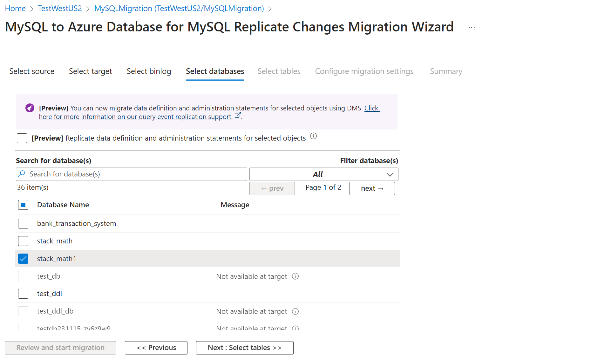The height and width of the screenshot is (364, 598).
Task: Go to the Select binlog tab
Action: [x=149, y=71]
